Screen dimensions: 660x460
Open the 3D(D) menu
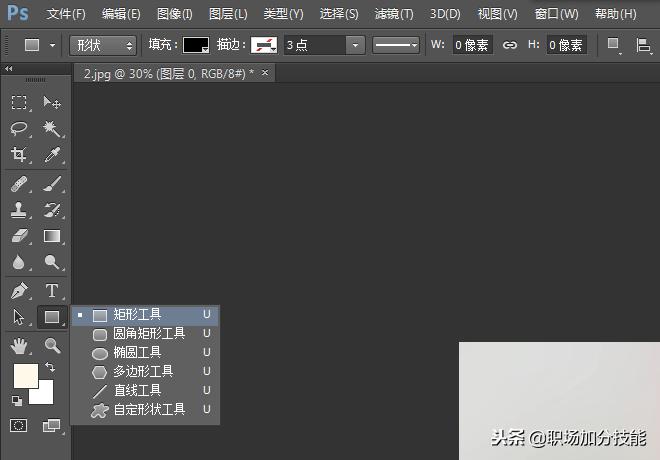point(445,14)
